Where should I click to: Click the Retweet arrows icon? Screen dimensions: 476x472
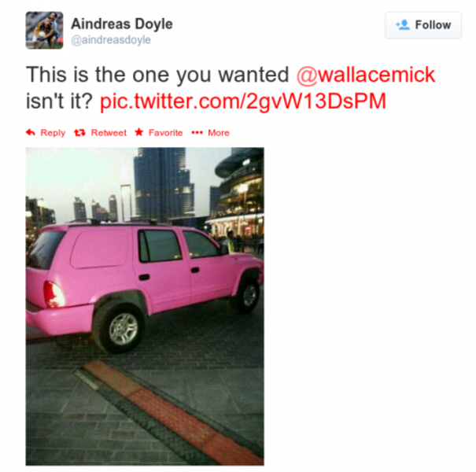pyautogui.click(x=79, y=133)
